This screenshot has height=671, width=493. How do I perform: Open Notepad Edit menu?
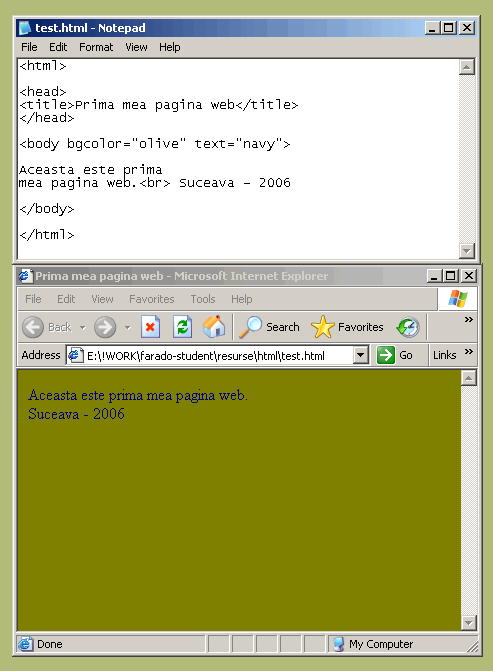[x=58, y=47]
